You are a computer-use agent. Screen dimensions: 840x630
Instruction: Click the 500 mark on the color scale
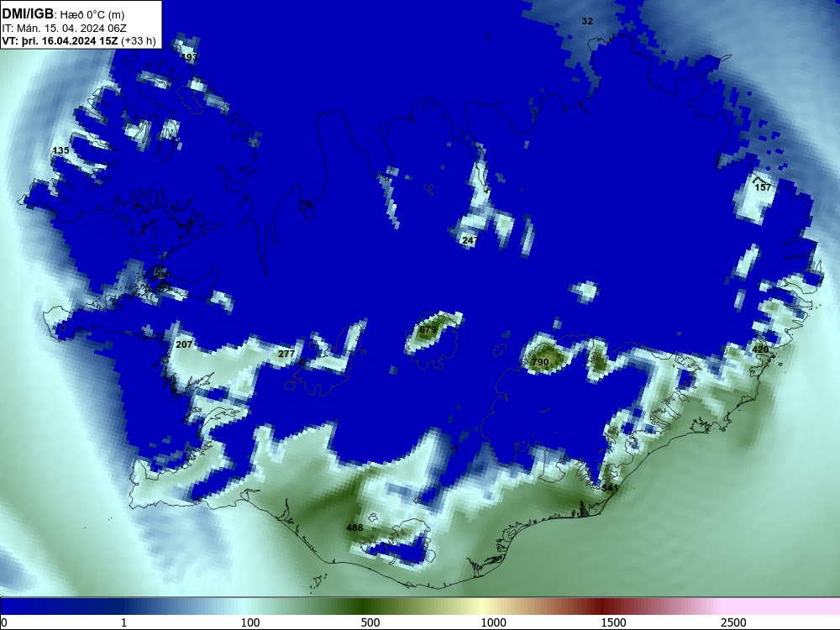coord(370,622)
